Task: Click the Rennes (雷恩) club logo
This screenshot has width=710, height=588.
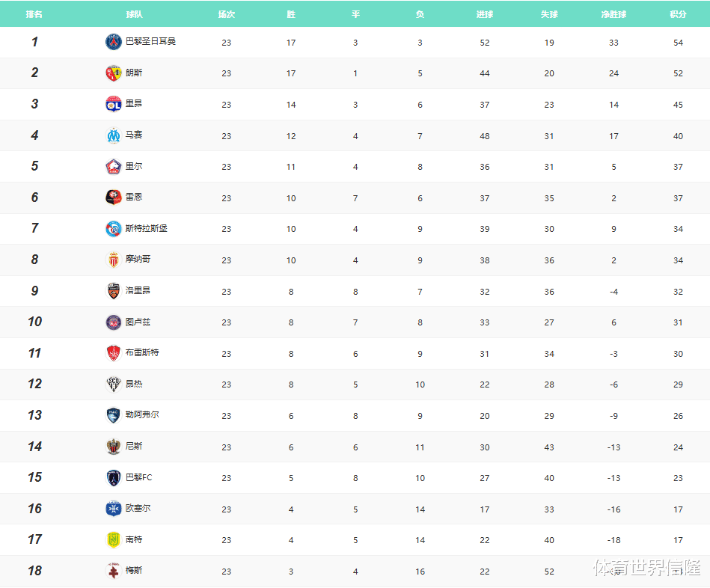Action: point(113,197)
